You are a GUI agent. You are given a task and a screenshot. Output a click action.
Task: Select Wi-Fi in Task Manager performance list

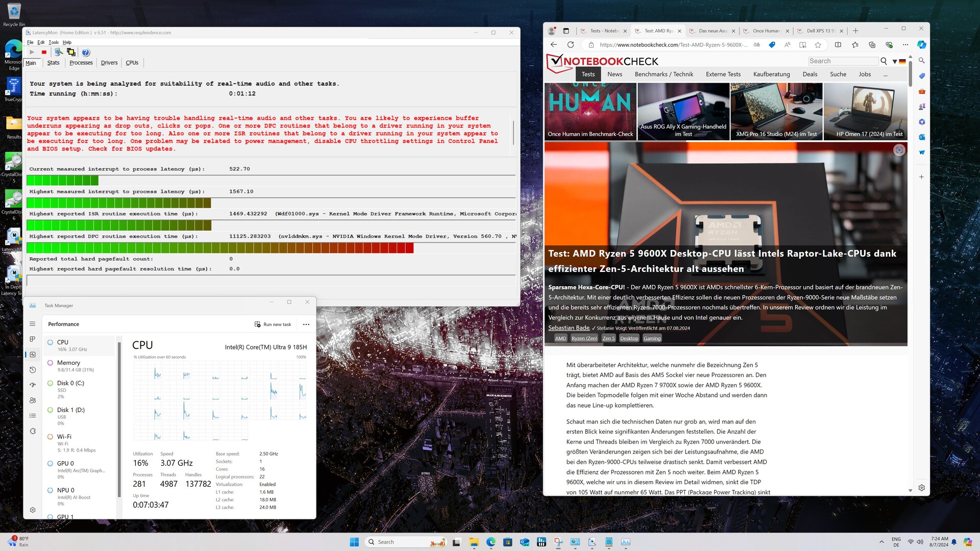click(x=80, y=443)
